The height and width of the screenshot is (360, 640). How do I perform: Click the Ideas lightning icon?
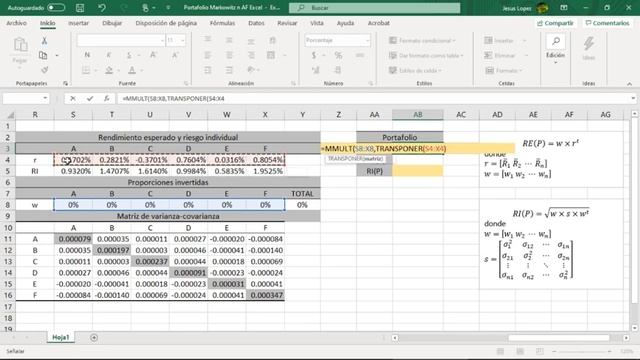589,44
